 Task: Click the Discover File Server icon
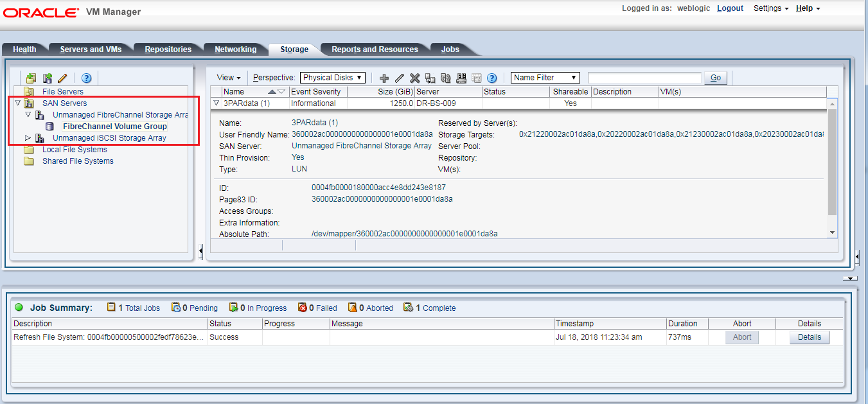tap(31, 78)
